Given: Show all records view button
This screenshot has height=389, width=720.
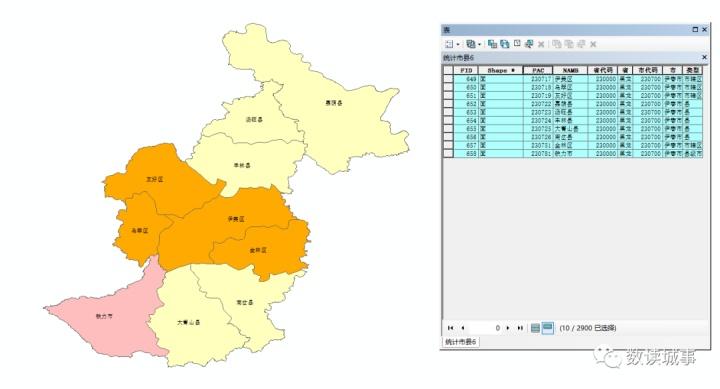Looking at the screenshot, I should pyautogui.click(x=535, y=328).
